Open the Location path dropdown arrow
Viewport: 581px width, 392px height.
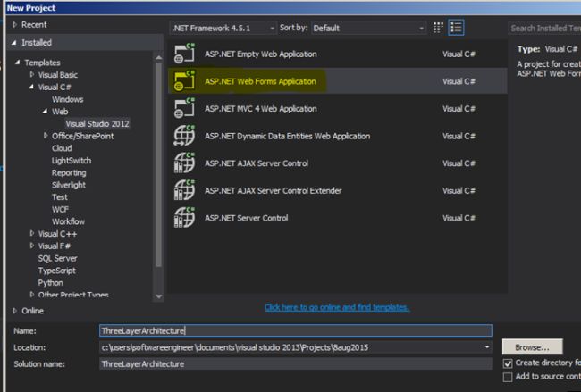(487, 347)
